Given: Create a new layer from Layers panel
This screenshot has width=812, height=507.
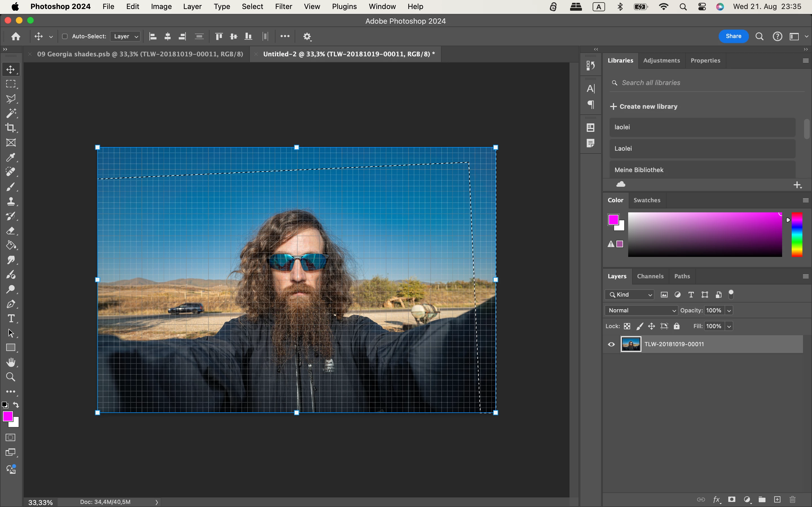Looking at the screenshot, I should tap(777, 500).
